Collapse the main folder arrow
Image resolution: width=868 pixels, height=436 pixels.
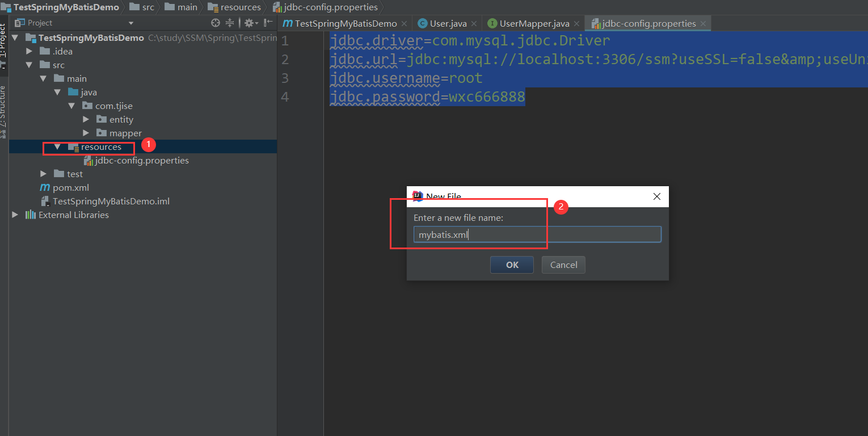[44, 79]
